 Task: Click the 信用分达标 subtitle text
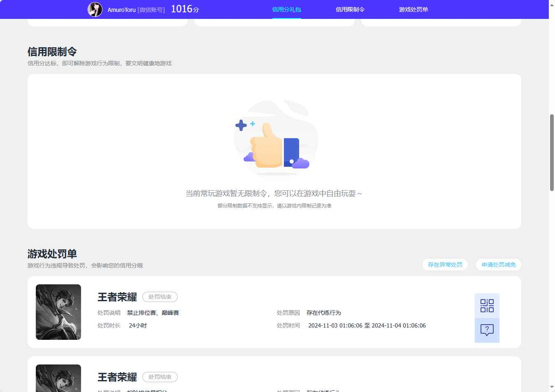(x=100, y=63)
